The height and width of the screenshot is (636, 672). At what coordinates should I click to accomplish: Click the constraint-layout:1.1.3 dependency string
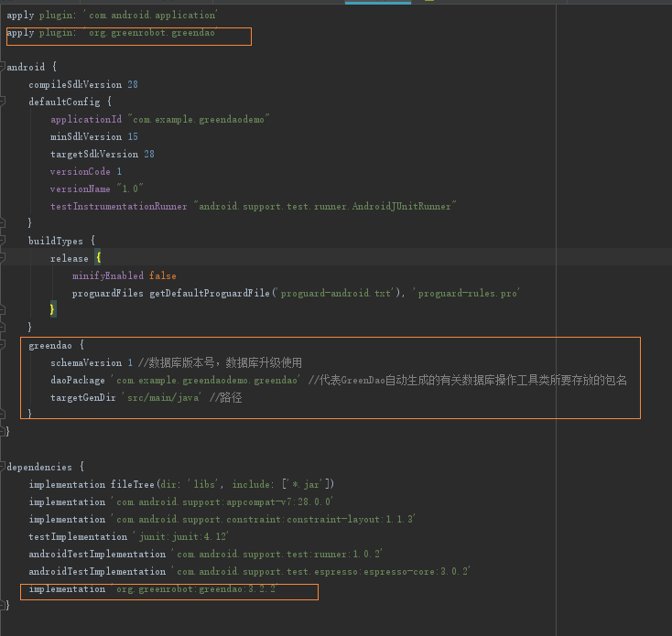pyautogui.click(x=263, y=519)
